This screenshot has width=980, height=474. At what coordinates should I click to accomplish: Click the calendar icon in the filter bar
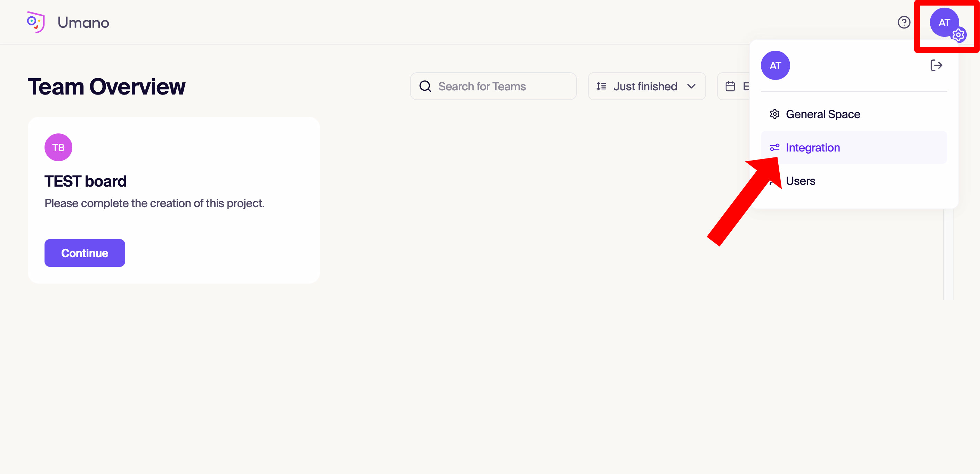(730, 86)
